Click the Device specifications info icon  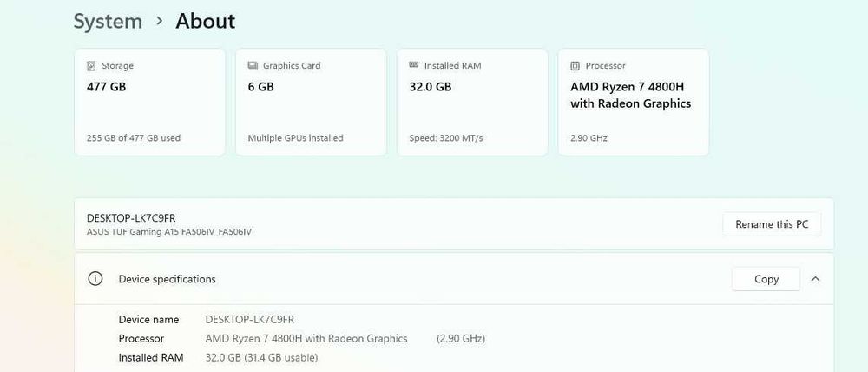(x=95, y=279)
